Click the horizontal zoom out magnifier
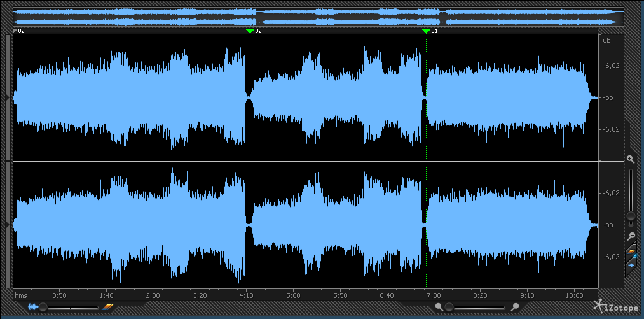 tap(439, 307)
